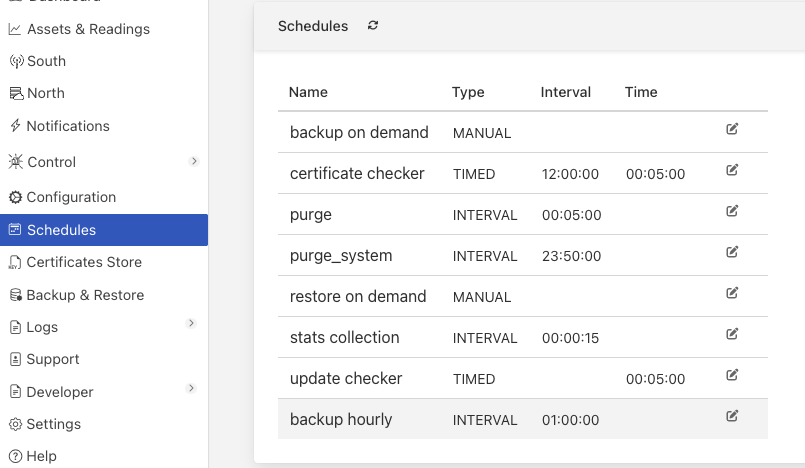The height and width of the screenshot is (468, 805).
Task: Click edit icon for restore on demand
Action: (732, 293)
